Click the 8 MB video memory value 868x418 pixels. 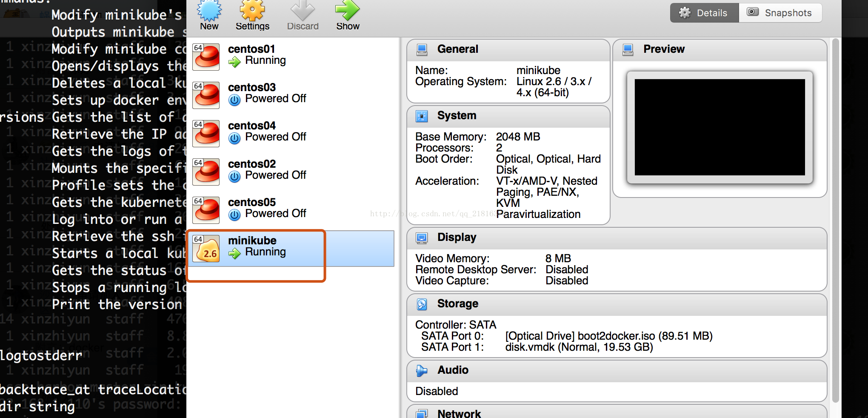[558, 258]
